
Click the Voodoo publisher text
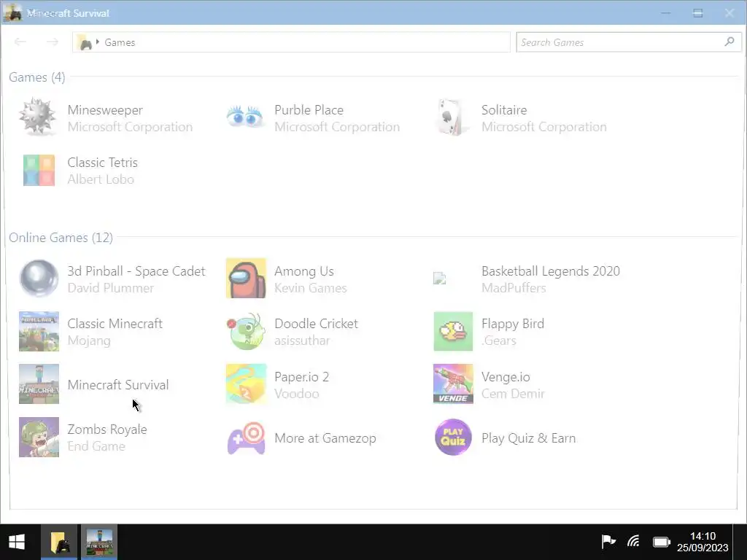tap(297, 393)
